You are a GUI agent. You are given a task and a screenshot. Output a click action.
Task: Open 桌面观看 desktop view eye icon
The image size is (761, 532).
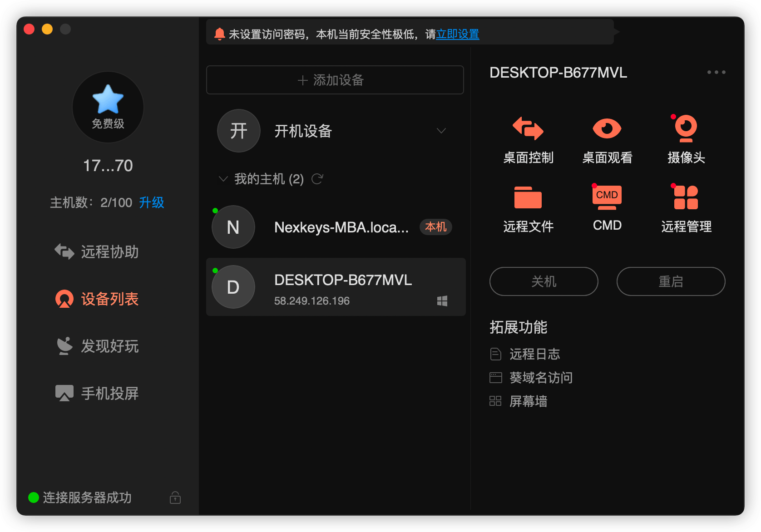coord(607,128)
